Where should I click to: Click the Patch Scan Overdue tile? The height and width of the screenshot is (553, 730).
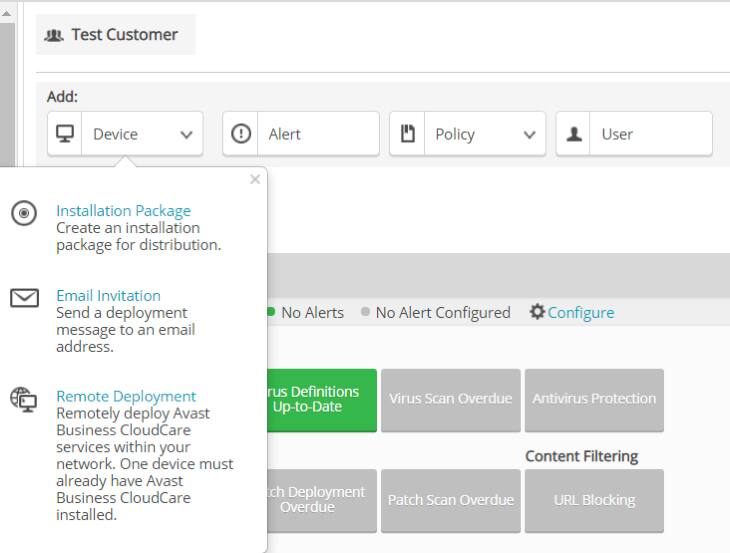tap(449, 500)
